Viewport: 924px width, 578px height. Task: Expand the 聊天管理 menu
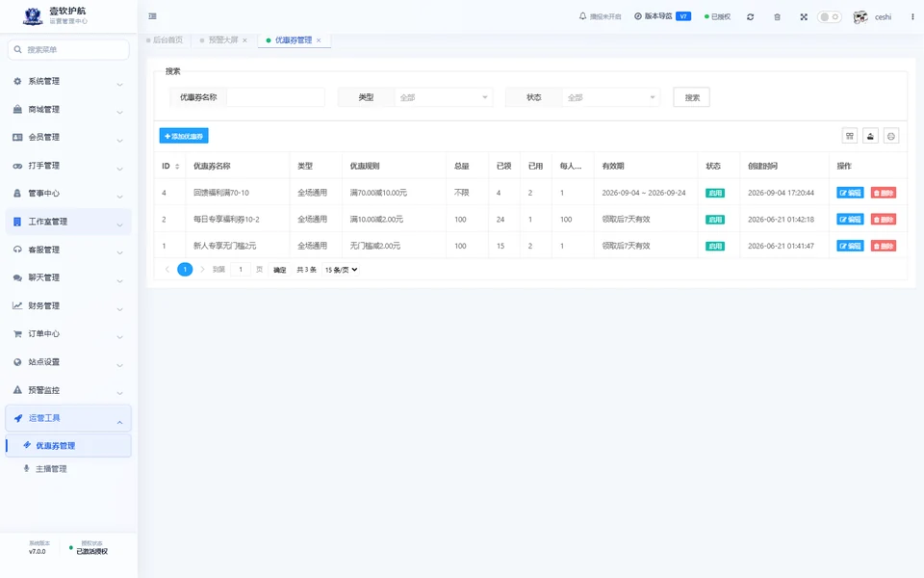point(68,277)
